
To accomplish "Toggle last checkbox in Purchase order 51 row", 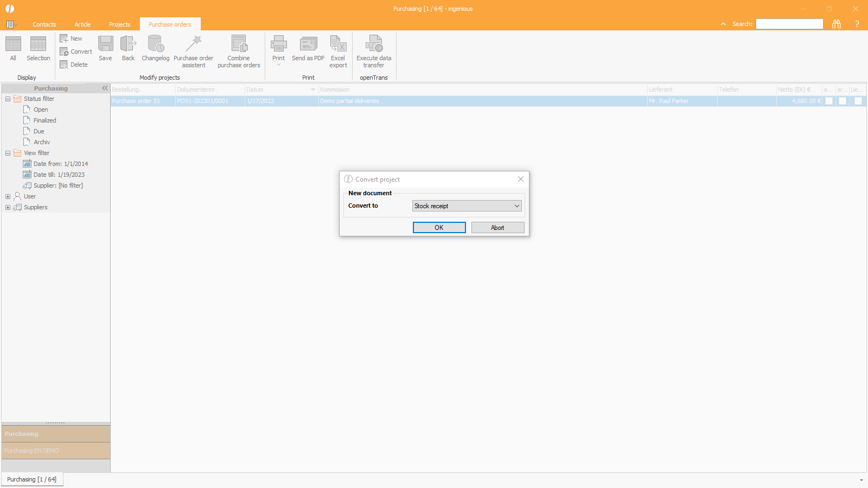I will [x=858, y=101].
